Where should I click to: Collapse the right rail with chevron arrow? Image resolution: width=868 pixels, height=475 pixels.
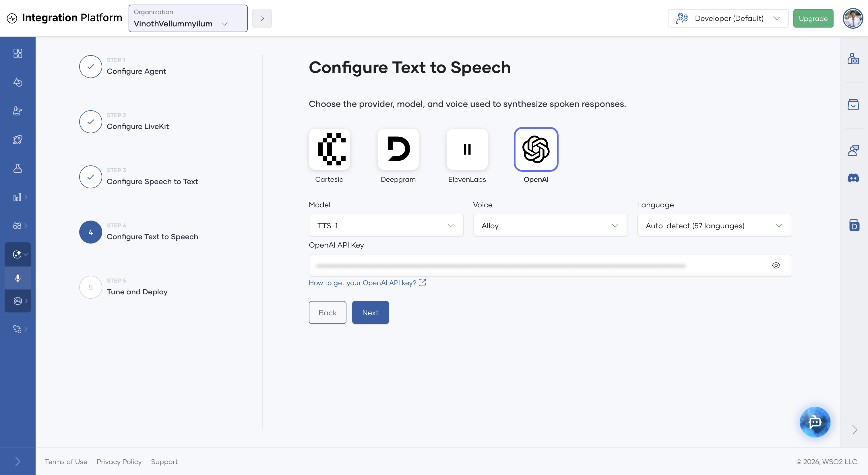(854, 430)
